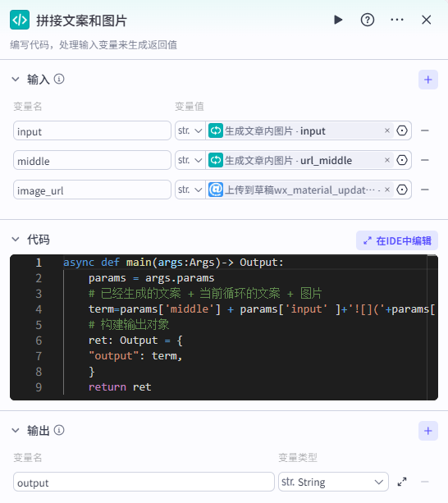Image resolution: width=448 pixels, height=503 pixels.
Task: Open code with 在IDE中编辑 button
Action: (397, 240)
